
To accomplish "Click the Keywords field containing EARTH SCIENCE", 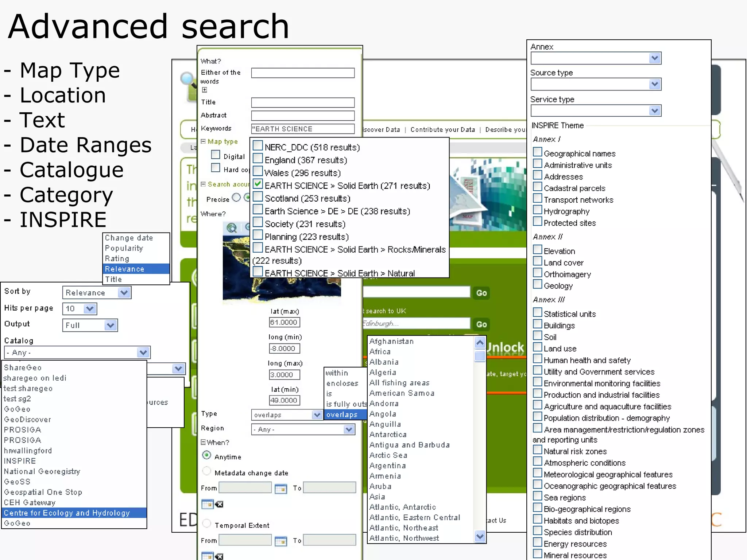I will click(x=303, y=129).
